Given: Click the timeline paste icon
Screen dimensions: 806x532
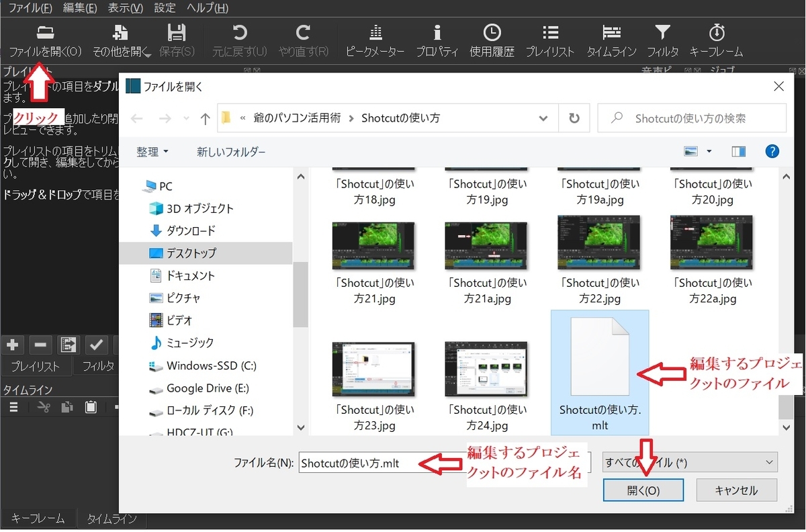Looking at the screenshot, I should click(91, 407).
